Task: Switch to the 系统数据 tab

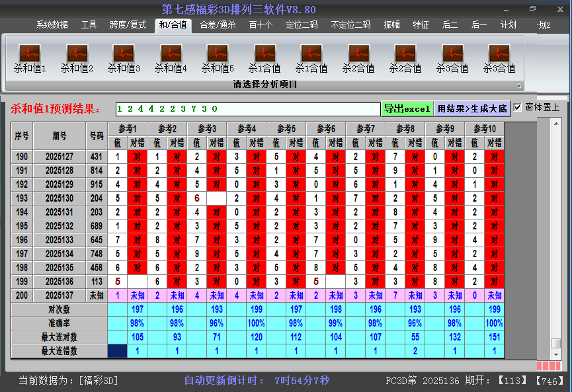Action: [x=52, y=25]
